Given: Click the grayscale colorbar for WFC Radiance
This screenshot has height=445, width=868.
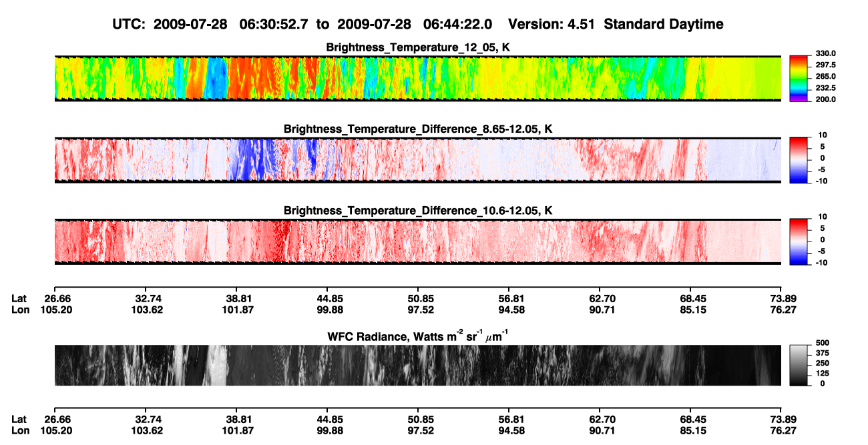Looking at the screenshot, I should [800, 365].
